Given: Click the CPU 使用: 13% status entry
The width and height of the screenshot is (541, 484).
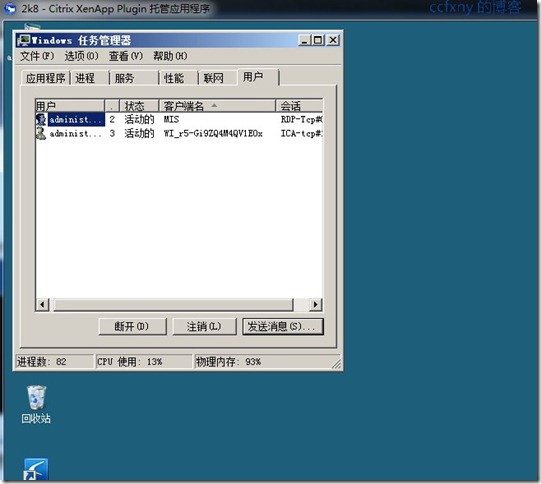Looking at the screenshot, I should click(144, 362).
